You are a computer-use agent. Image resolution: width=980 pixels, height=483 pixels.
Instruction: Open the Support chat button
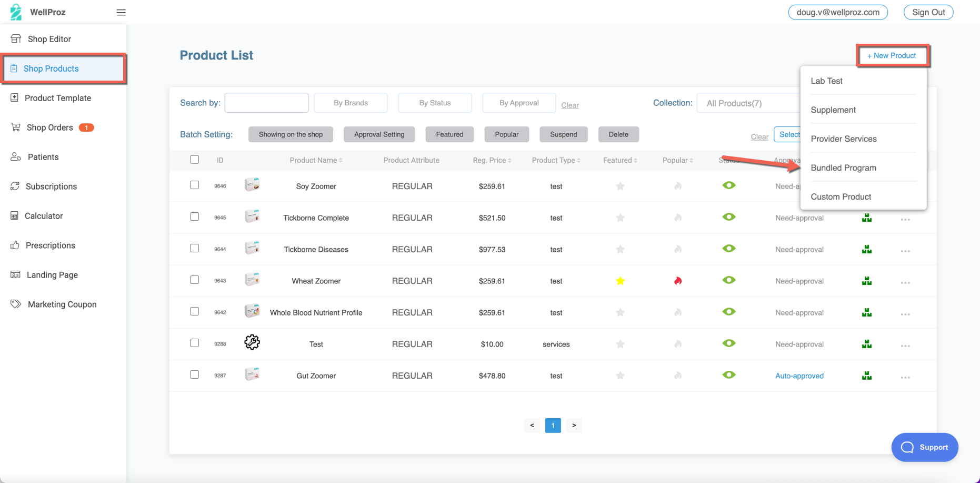(x=925, y=447)
